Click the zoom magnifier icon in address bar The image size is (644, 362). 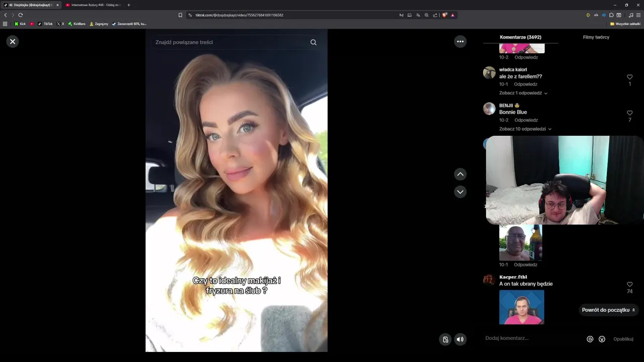427,15
